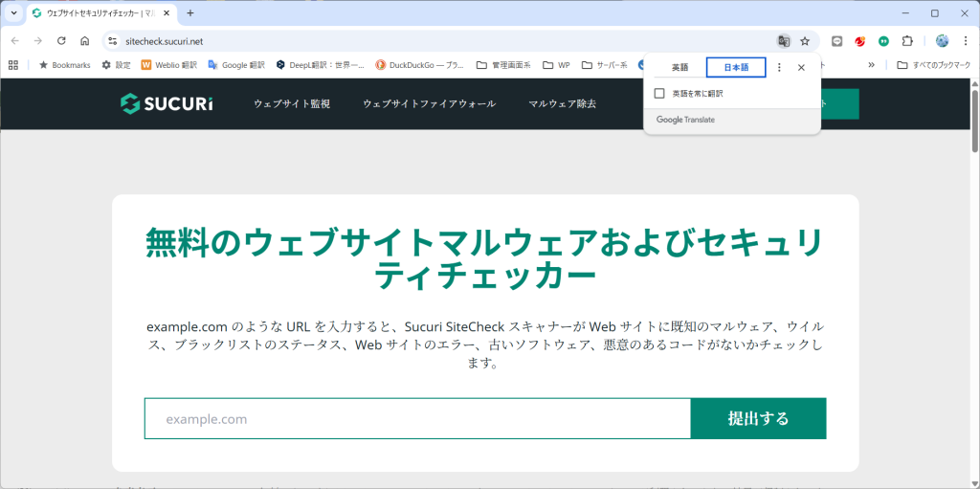The width and height of the screenshot is (980, 489).
Task: Open translate popup's three-dot options menu
Action: (x=779, y=68)
